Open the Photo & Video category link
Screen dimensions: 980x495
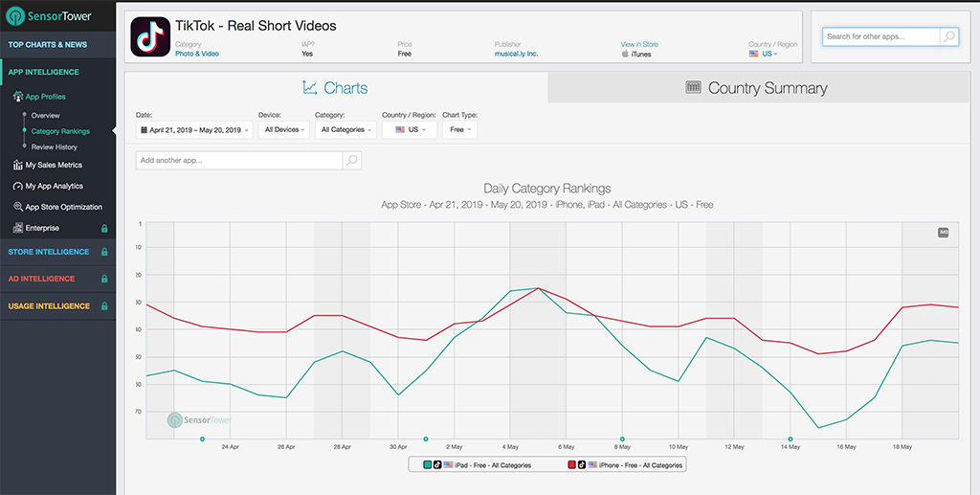point(196,54)
